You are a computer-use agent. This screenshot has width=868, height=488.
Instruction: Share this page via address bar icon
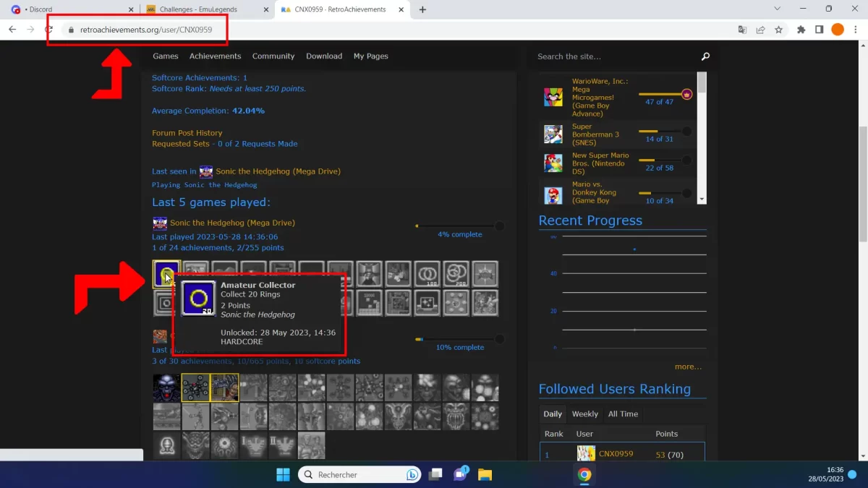760,30
